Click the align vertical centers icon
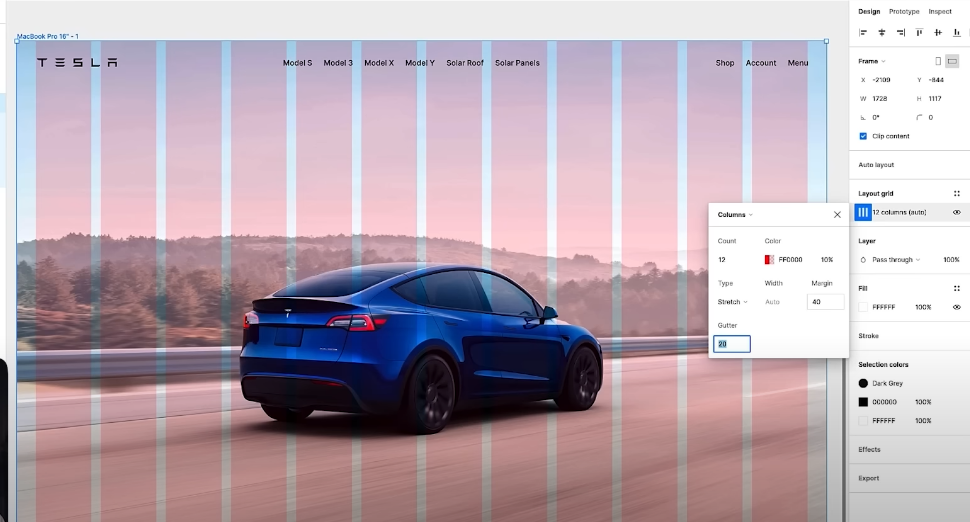Image resolution: width=970 pixels, height=522 pixels. (x=938, y=32)
